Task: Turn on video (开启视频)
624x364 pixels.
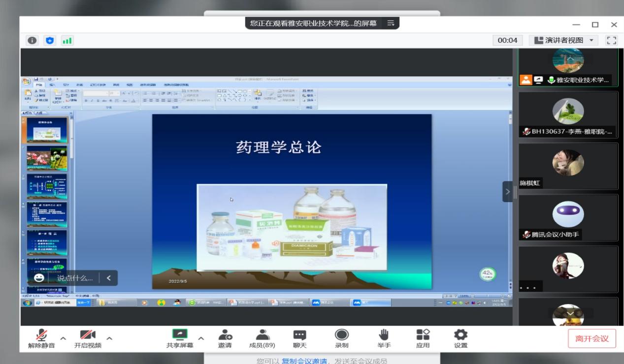Action: [88, 338]
